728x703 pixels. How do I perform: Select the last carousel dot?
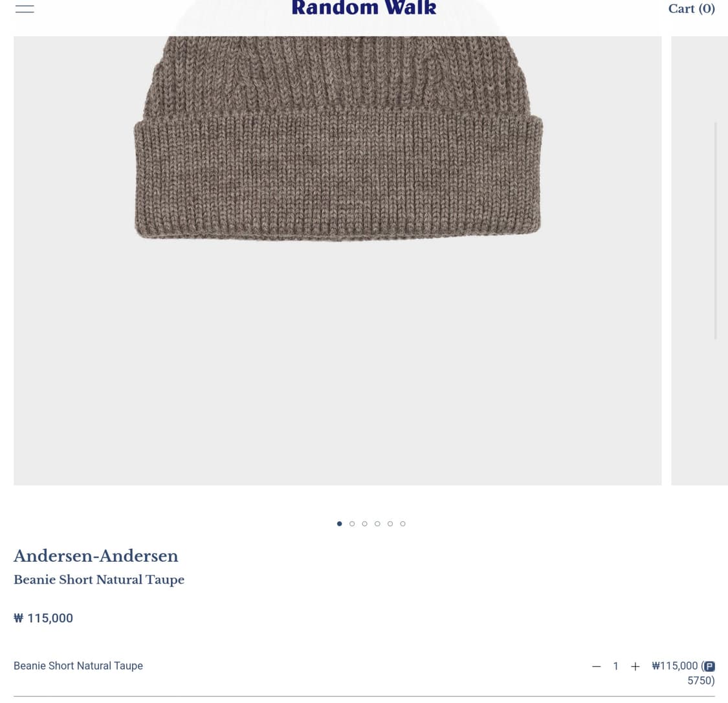click(403, 524)
